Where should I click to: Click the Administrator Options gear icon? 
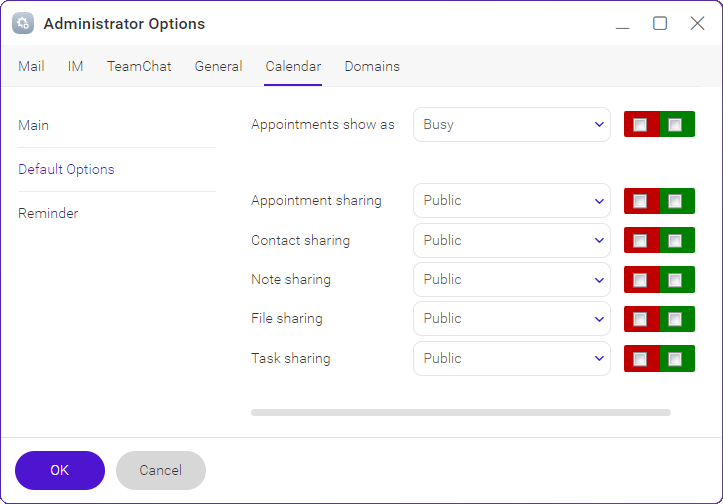(x=23, y=24)
